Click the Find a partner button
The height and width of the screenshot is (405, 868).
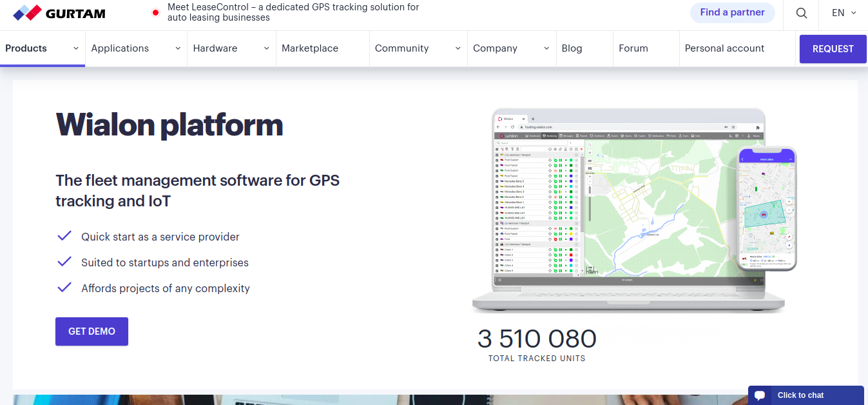(x=733, y=13)
